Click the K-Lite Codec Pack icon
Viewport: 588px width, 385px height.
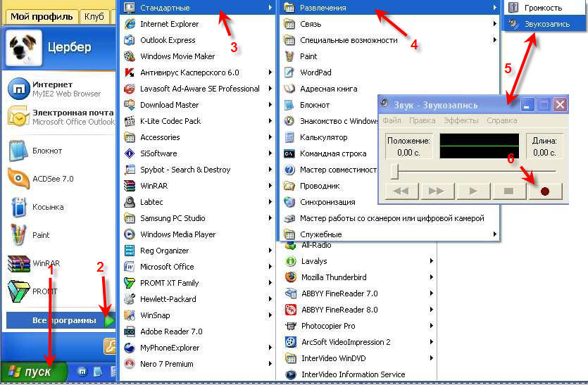pyautogui.click(x=130, y=121)
